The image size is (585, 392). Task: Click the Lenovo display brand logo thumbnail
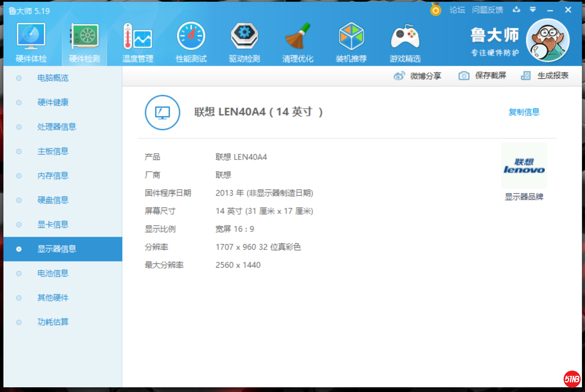524,166
